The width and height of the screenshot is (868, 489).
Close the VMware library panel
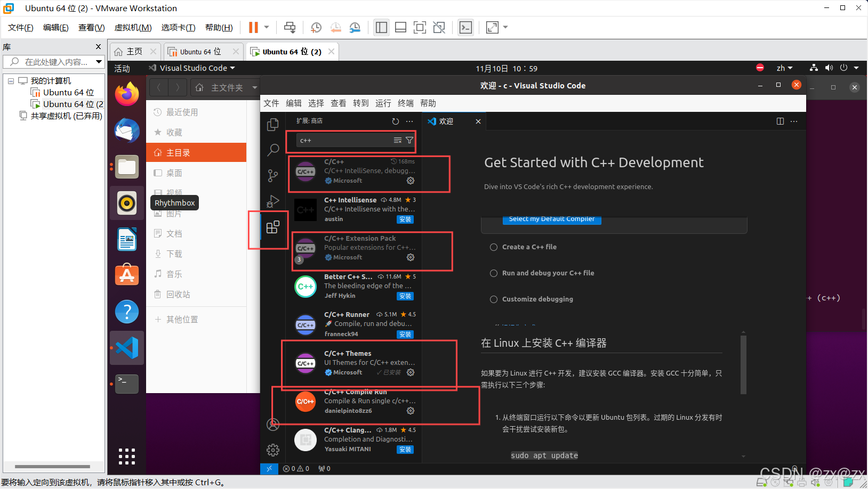(x=98, y=47)
